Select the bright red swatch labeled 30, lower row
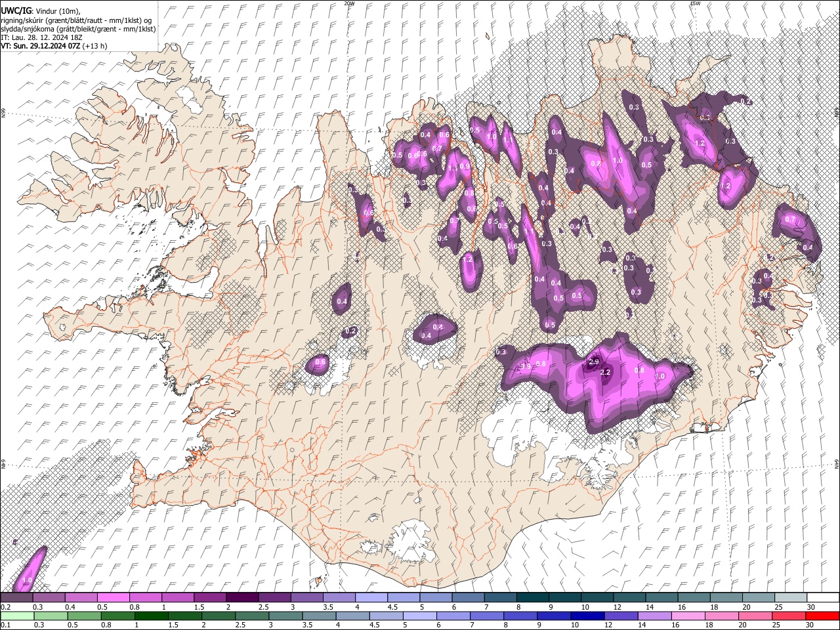 (822, 616)
